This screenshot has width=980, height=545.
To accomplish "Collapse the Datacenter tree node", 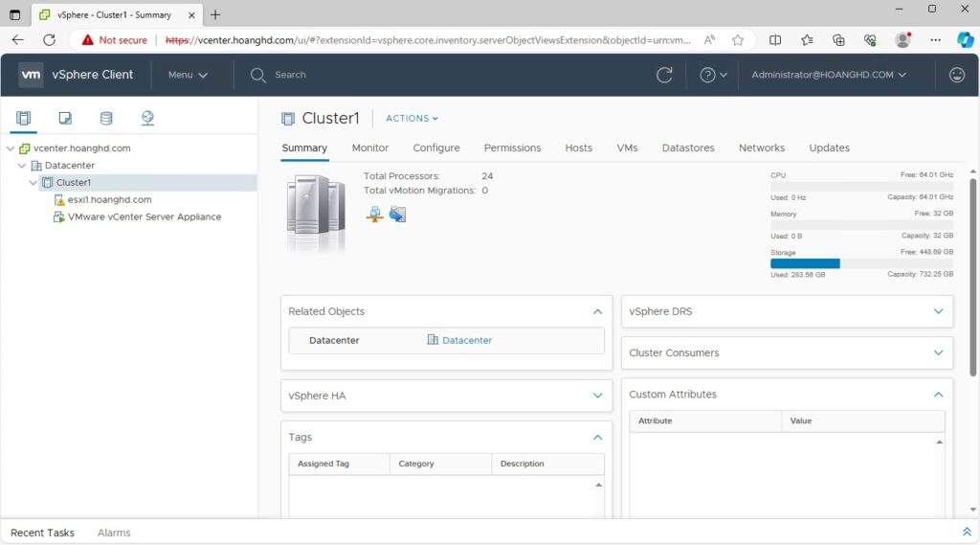I will pos(22,165).
